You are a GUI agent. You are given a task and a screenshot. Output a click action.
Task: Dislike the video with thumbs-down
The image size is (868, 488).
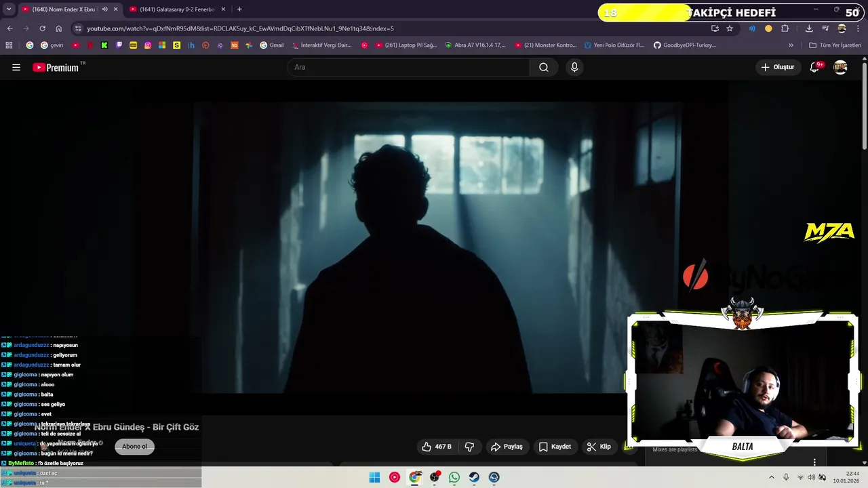[x=469, y=447]
